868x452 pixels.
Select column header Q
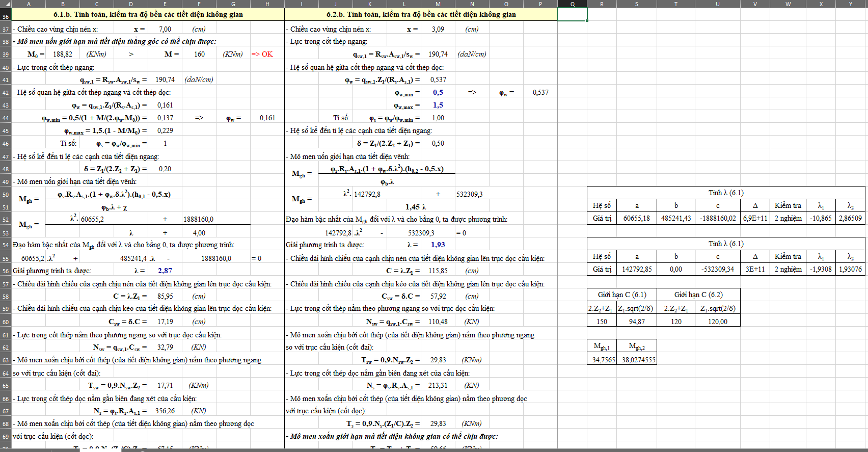(x=573, y=4)
